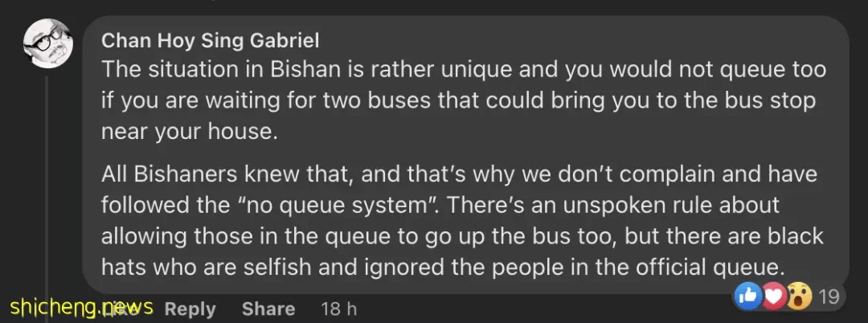Open the 18 h timestamp link
Image resolution: width=868 pixels, height=323 pixels.
click(x=339, y=309)
